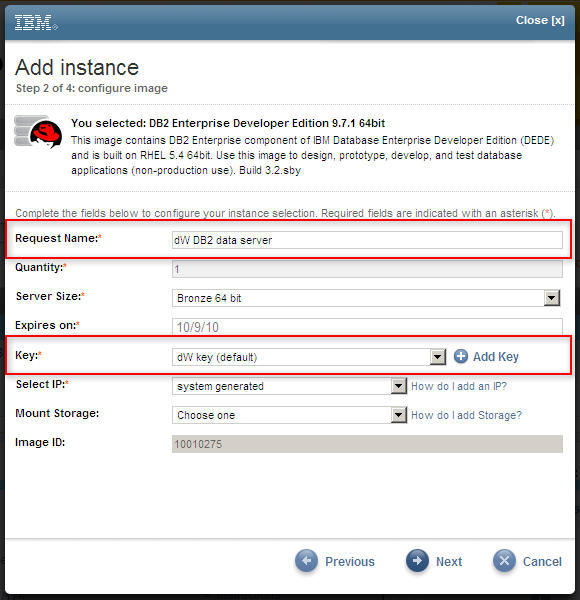This screenshot has width=580, height=600.
Task: Open the Server Size dropdown arrow
Action: coord(552,298)
